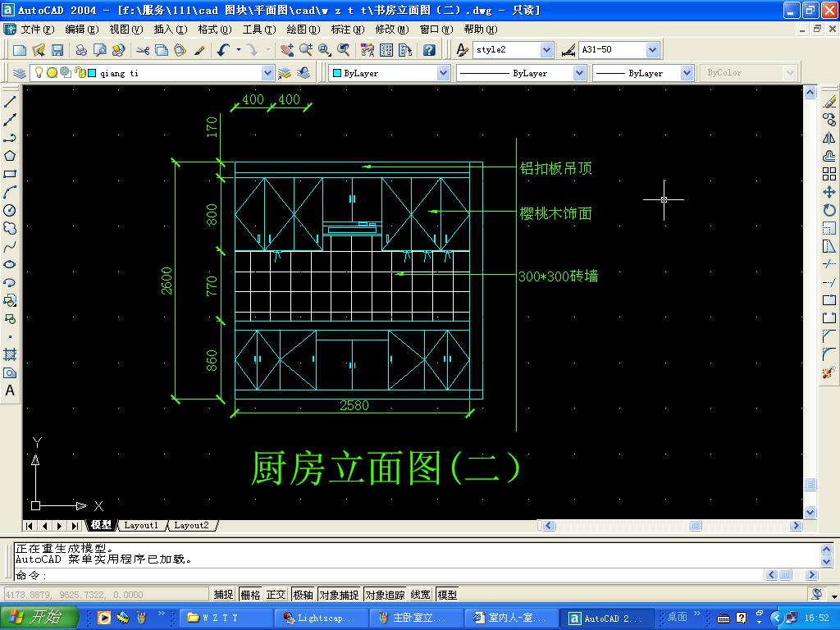Select the Circle draw tool
Screen dimensions: 840x630
[10, 210]
